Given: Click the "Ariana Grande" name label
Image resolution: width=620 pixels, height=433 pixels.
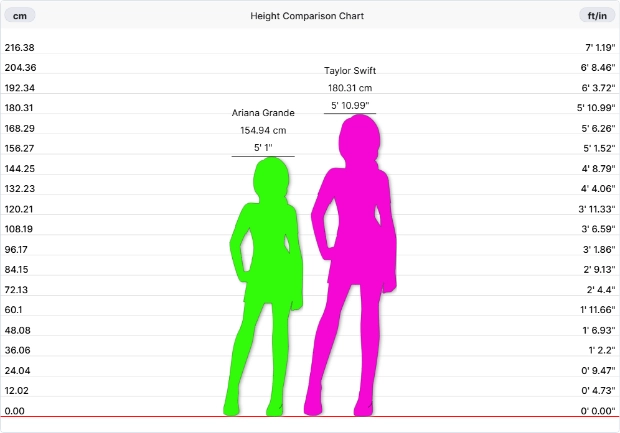Looking at the screenshot, I should tap(263, 113).
